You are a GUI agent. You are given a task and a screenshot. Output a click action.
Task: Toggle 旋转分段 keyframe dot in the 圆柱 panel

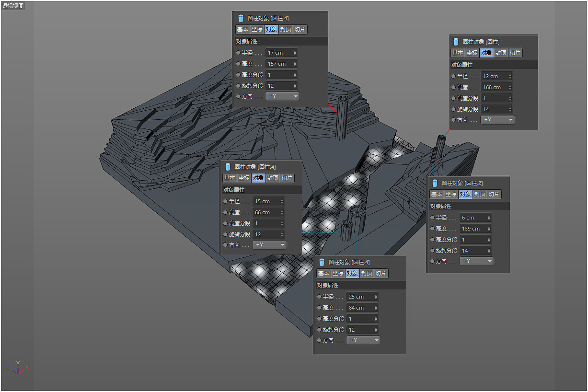tap(453, 109)
